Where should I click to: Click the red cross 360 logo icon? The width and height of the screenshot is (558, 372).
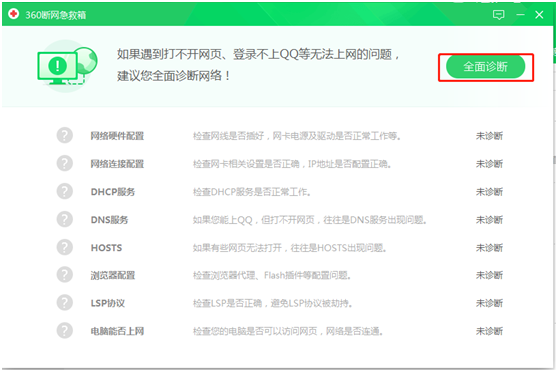tap(14, 14)
